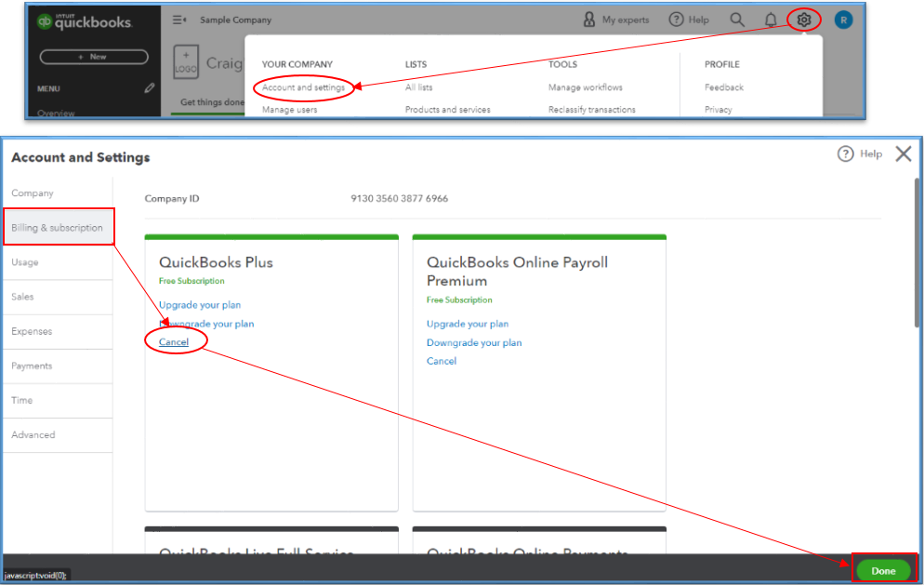Select Manage users menu entry

289,110
